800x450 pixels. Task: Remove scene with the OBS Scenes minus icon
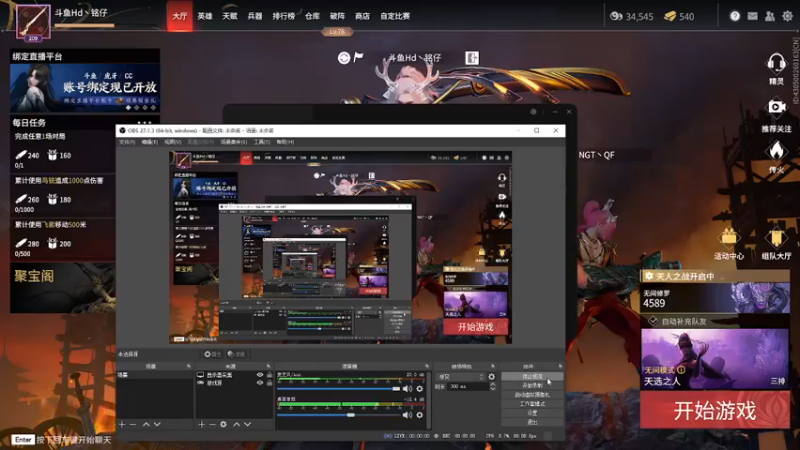133,424
